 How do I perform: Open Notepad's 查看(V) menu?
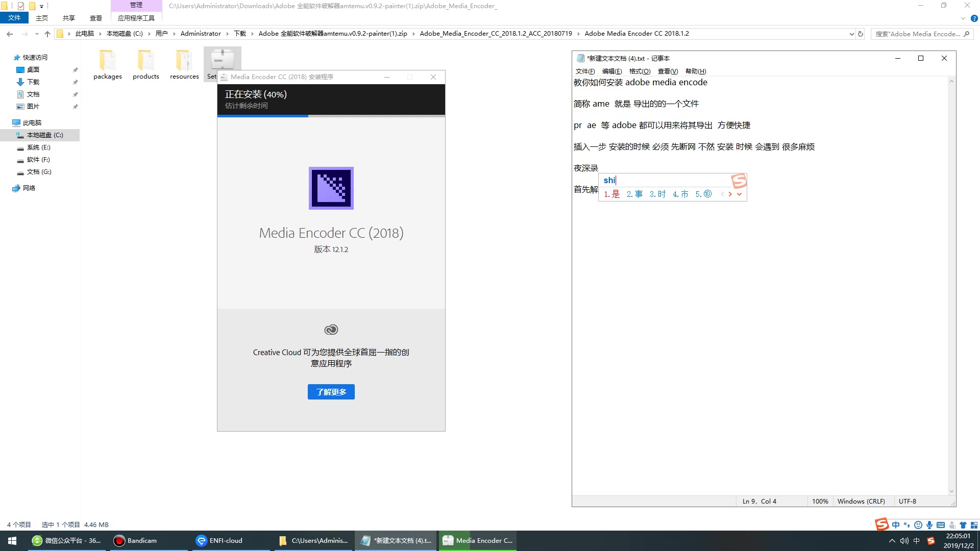pyautogui.click(x=668, y=71)
